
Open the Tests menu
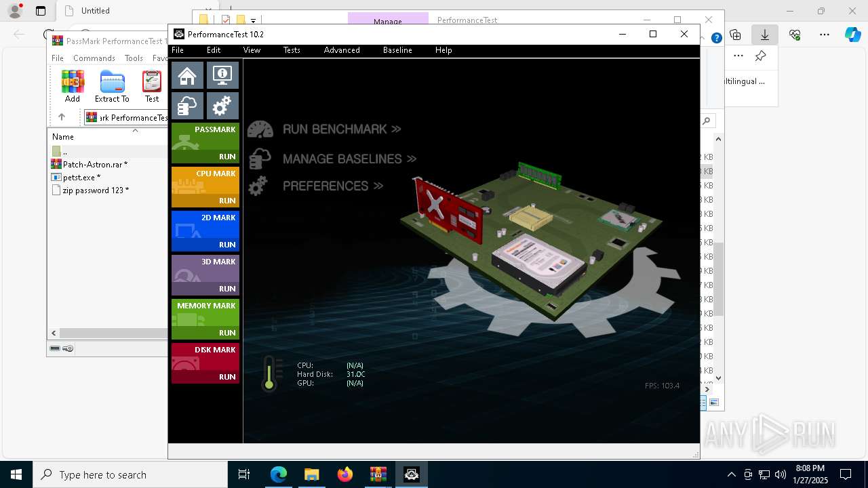[292, 50]
